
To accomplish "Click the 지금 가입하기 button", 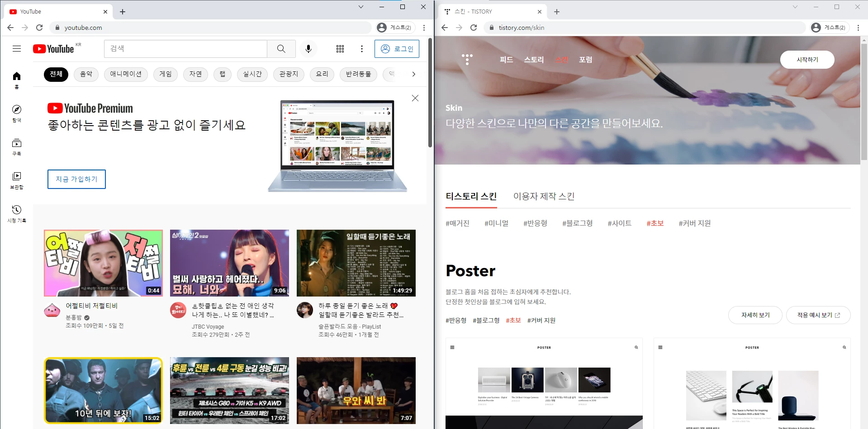I will pos(76,179).
